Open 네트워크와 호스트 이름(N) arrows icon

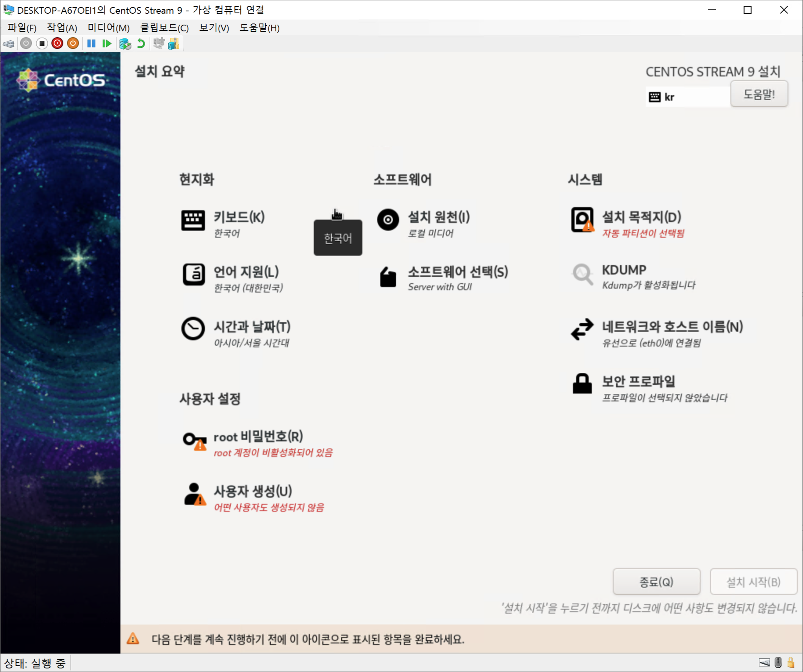coord(582,329)
